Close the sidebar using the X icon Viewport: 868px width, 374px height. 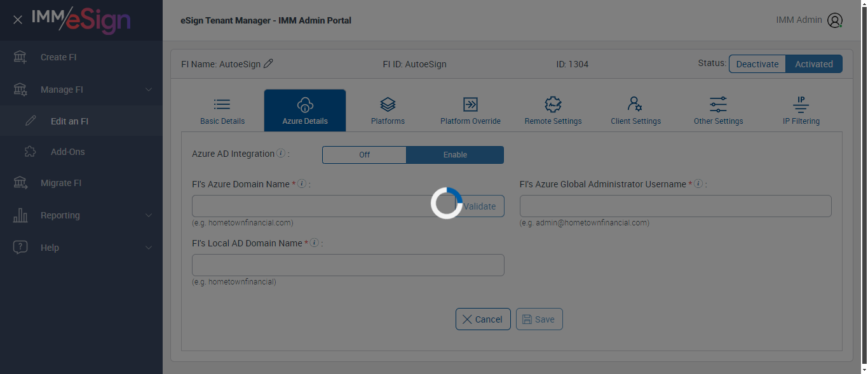click(18, 20)
